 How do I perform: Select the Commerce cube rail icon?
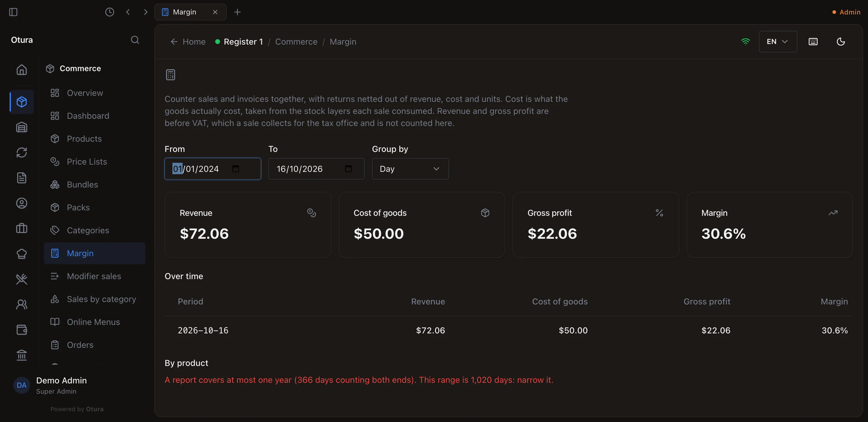(x=22, y=102)
